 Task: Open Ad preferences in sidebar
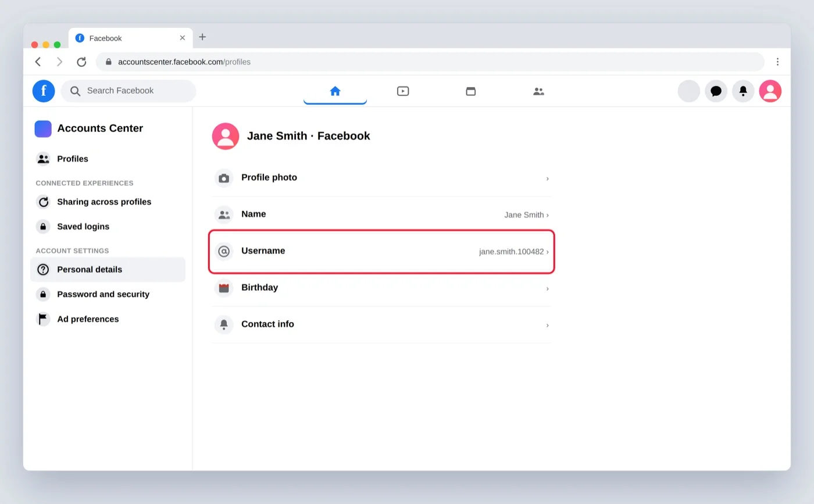(x=108, y=319)
